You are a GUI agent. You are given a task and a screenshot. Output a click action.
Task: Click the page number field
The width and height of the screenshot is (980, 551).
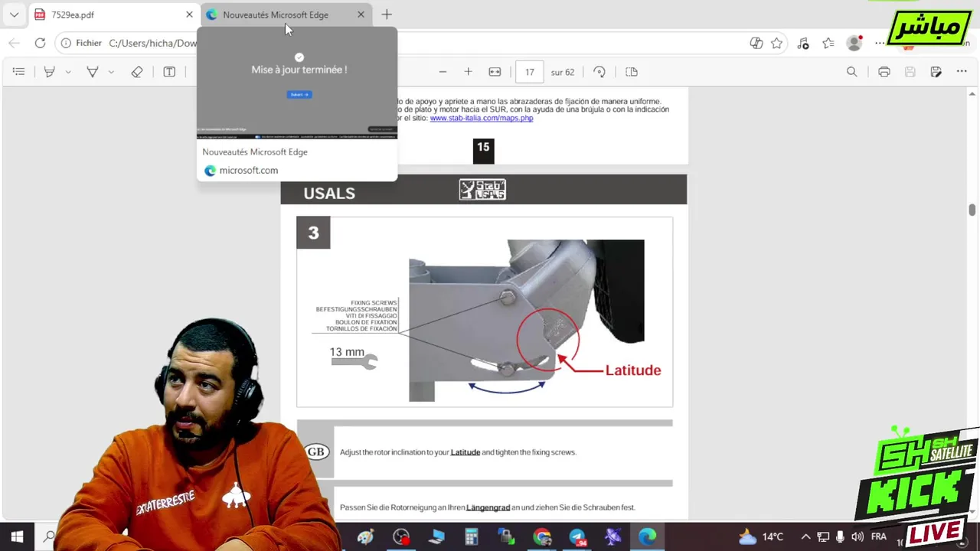[530, 72]
